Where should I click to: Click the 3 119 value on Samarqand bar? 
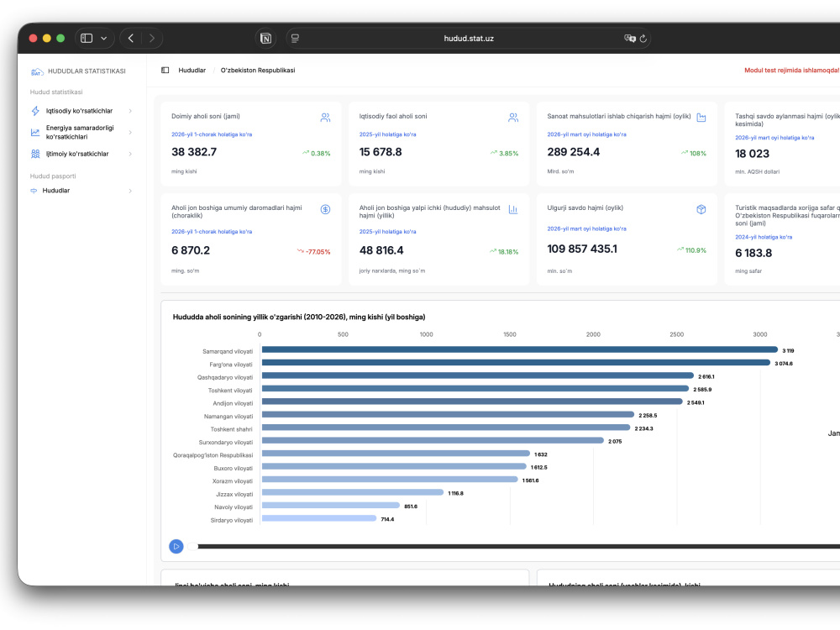pos(788,351)
